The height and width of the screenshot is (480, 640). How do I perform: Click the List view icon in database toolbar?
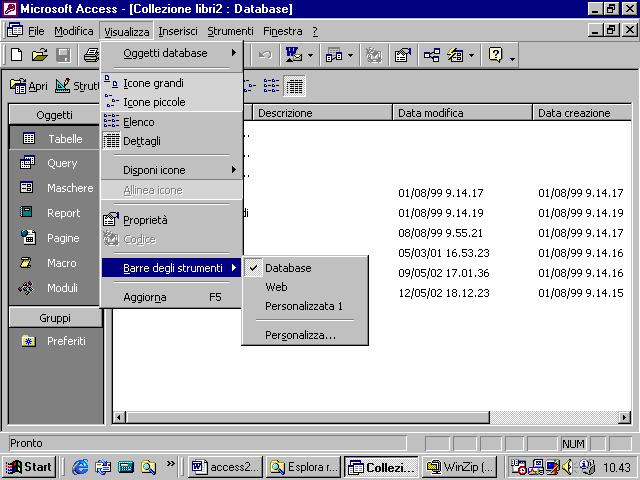coord(271,86)
